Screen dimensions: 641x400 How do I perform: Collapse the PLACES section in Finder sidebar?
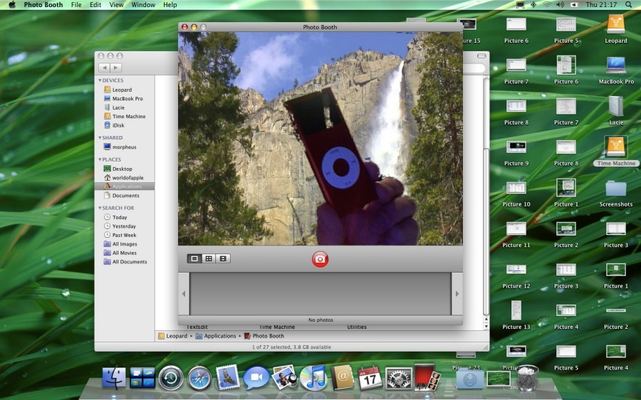click(x=100, y=160)
